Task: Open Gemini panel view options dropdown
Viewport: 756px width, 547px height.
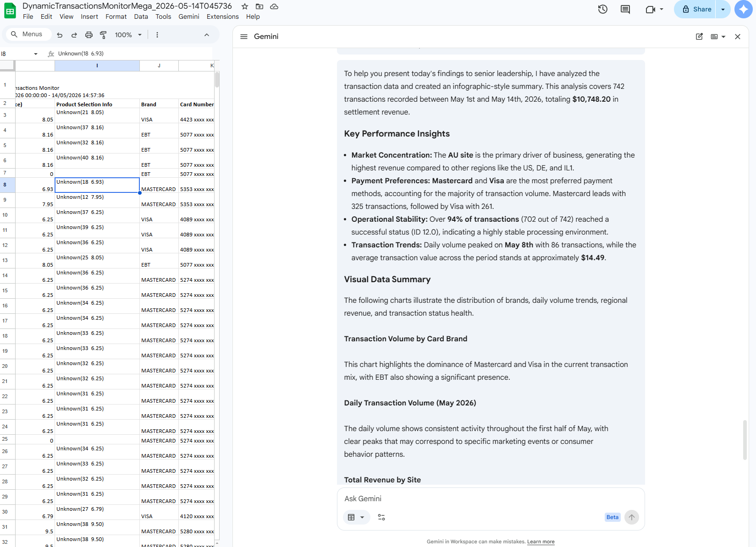Action: click(718, 37)
